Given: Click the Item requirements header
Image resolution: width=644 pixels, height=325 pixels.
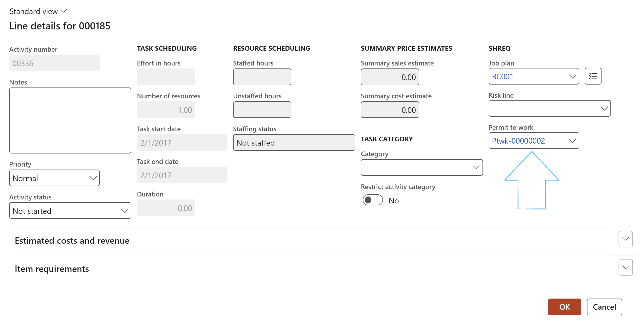Looking at the screenshot, I should pyautogui.click(x=52, y=269).
